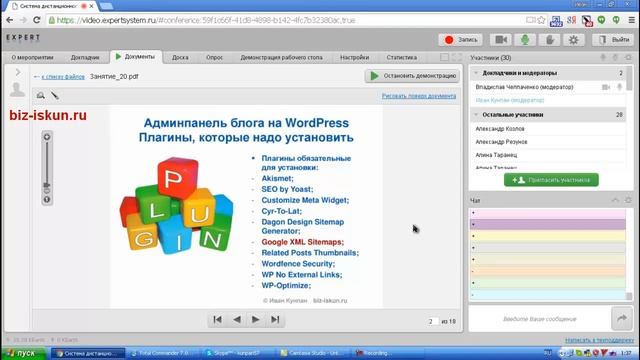Click the hand icon in participants header
The height and width of the screenshot is (360, 640).
(x=615, y=58)
